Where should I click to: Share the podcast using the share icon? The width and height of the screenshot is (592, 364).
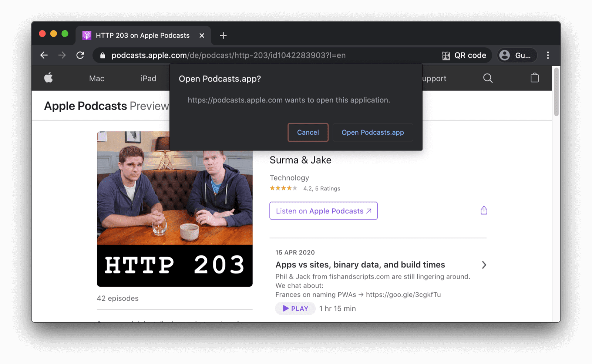click(484, 210)
